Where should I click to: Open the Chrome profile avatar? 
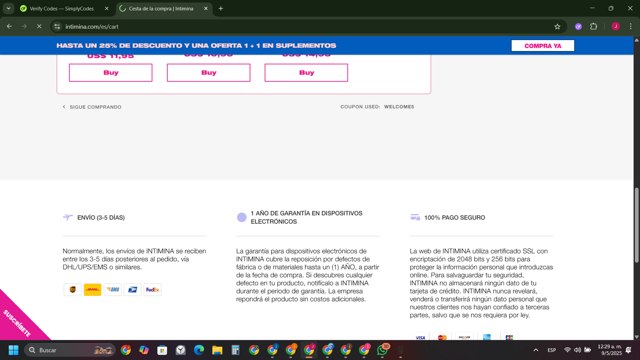coord(616,27)
